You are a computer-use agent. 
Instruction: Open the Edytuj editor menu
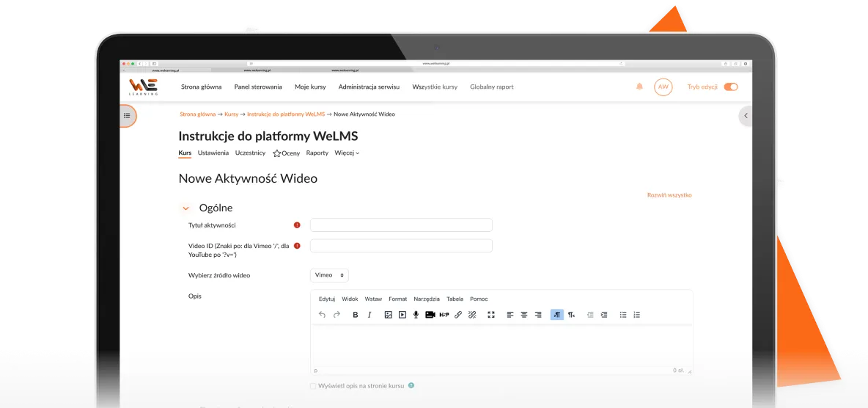pyautogui.click(x=327, y=299)
